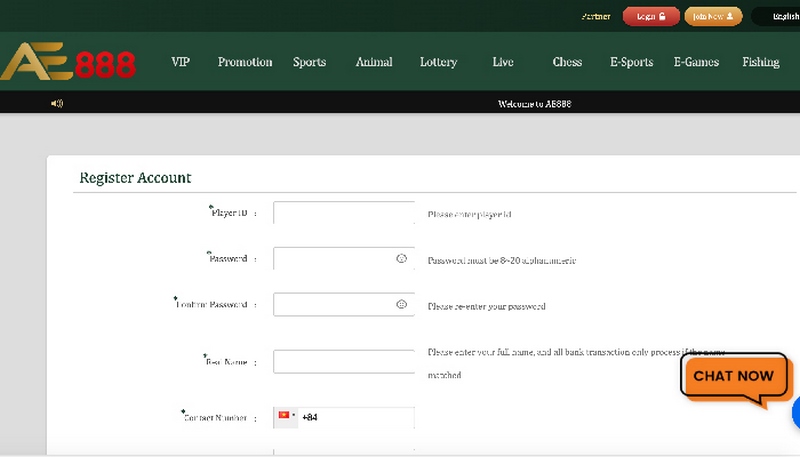This screenshot has height=457, width=800.
Task: Click the orange CHAT NOW bubble
Action: click(735, 377)
